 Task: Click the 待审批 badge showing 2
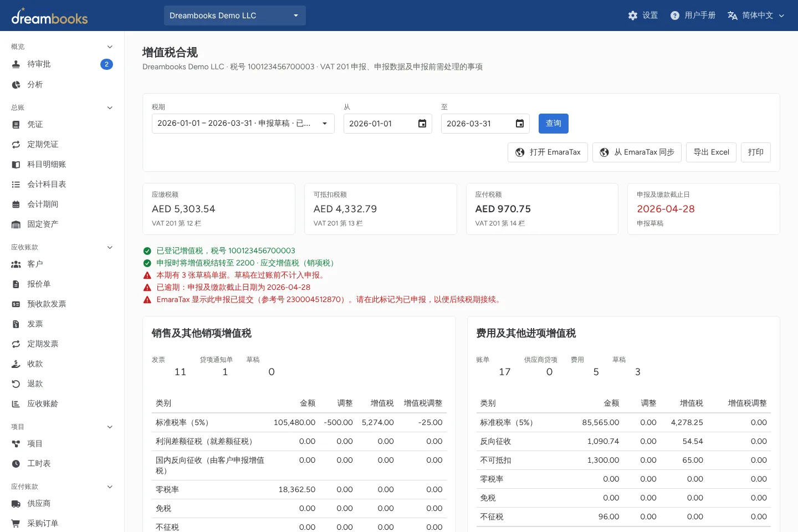[x=106, y=64]
